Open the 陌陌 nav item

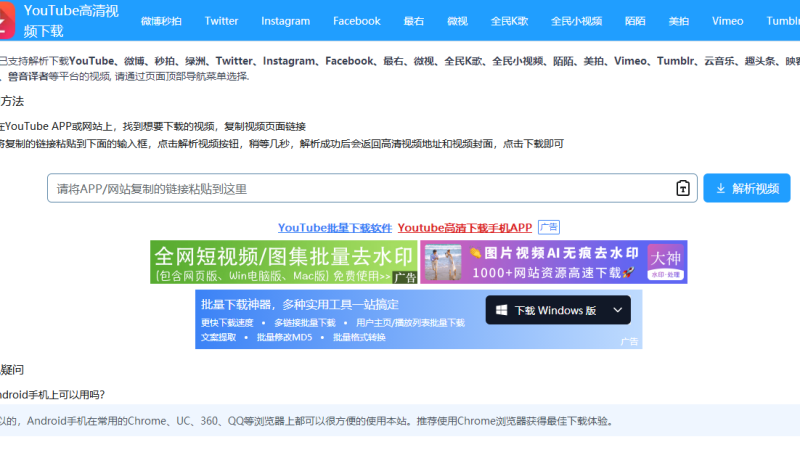[x=635, y=21]
